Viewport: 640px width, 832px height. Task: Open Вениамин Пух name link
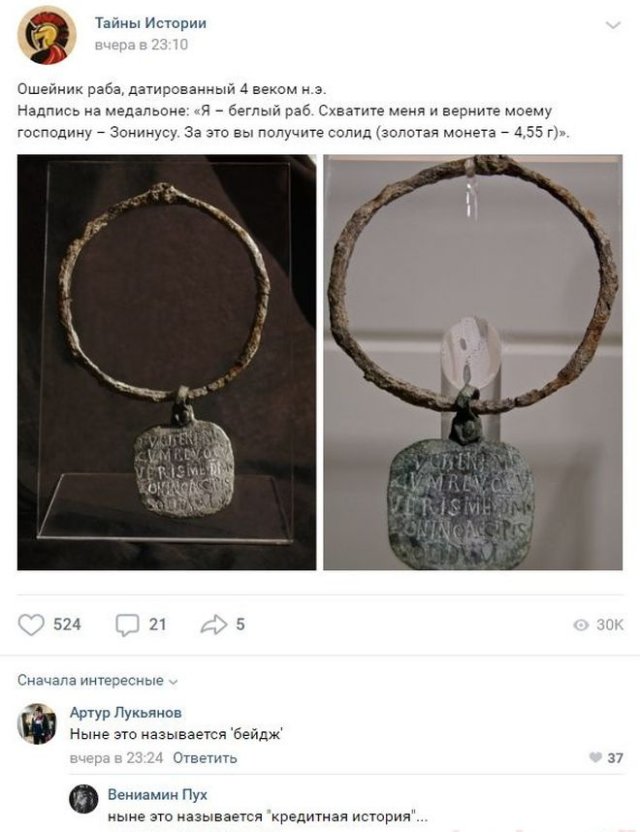point(158,794)
